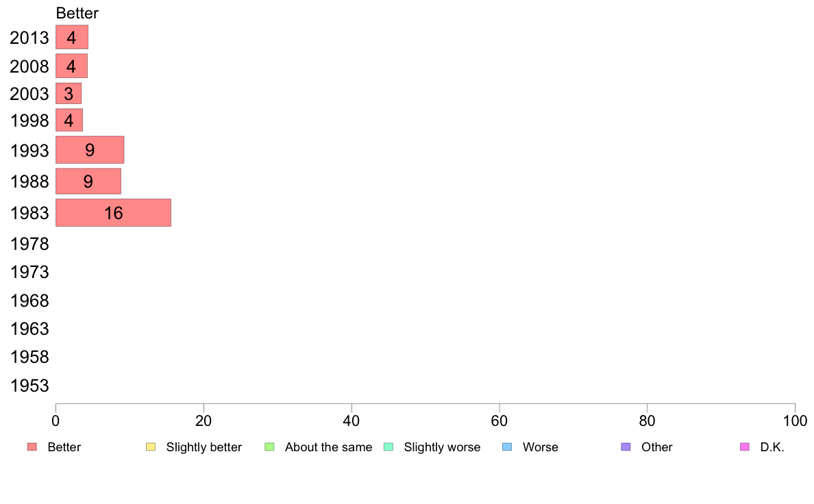Click the 2008 bar showing 4
This screenshot has height=504, width=814.
[x=72, y=66]
